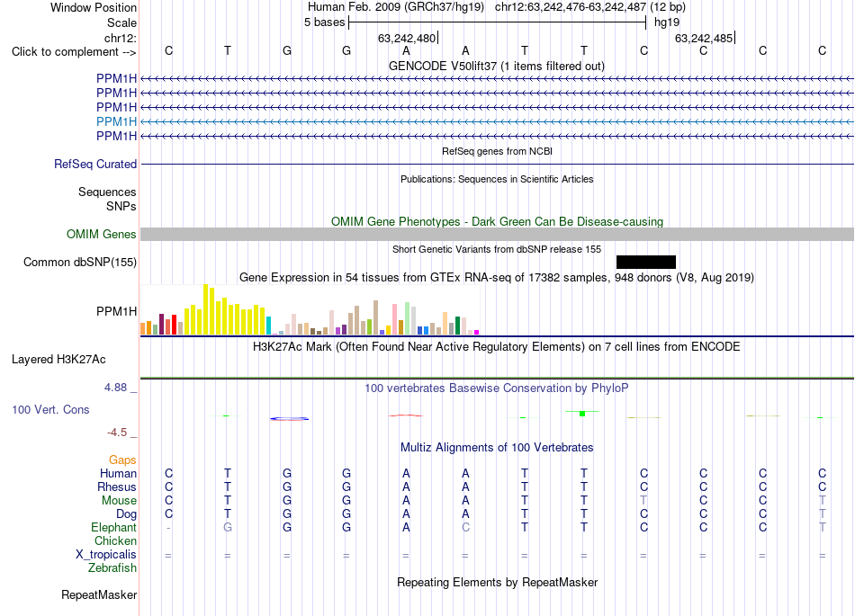Select the Sequences track label

point(107,192)
